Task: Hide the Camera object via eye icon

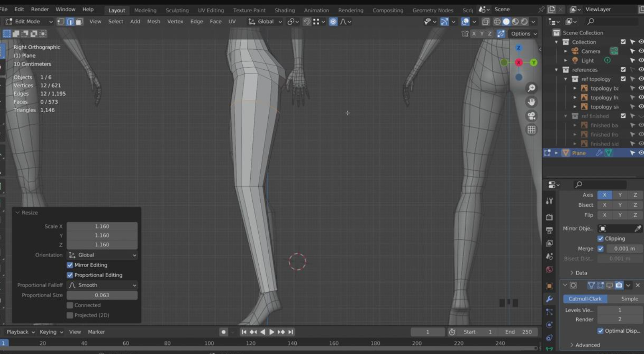Action: click(x=641, y=51)
